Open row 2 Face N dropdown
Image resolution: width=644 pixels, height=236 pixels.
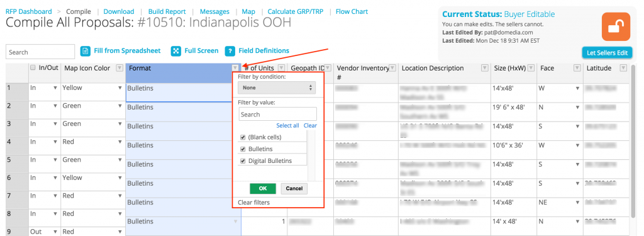(577, 107)
